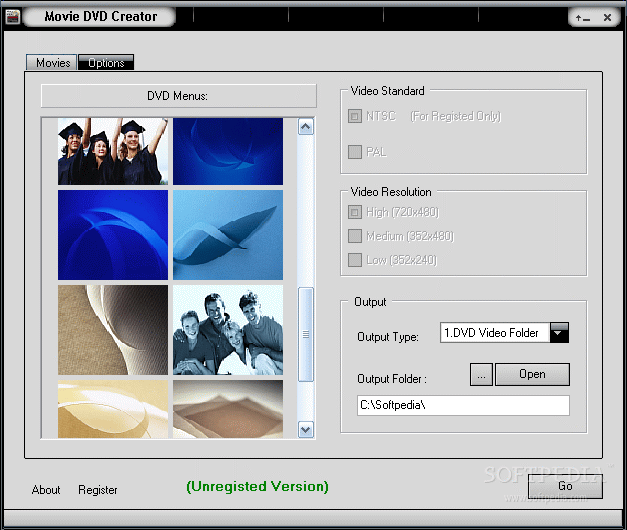Select the smiling friends group thumbnail
The width and height of the screenshot is (627, 530).
point(228,330)
